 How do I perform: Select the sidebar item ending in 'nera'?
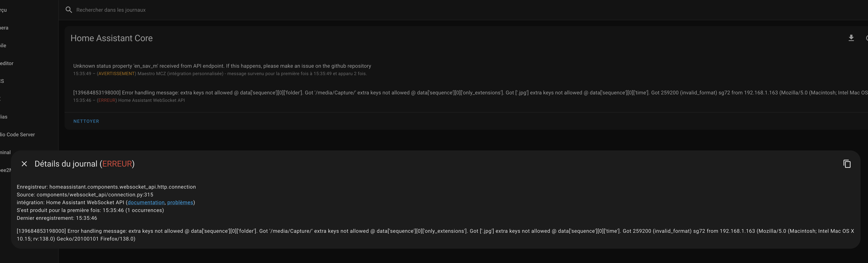pos(4,28)
